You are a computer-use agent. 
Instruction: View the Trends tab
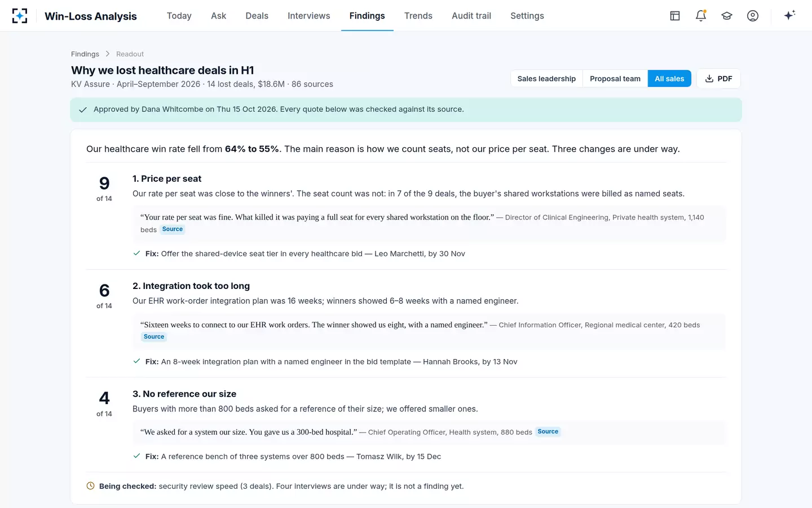(x=418, y=16)
